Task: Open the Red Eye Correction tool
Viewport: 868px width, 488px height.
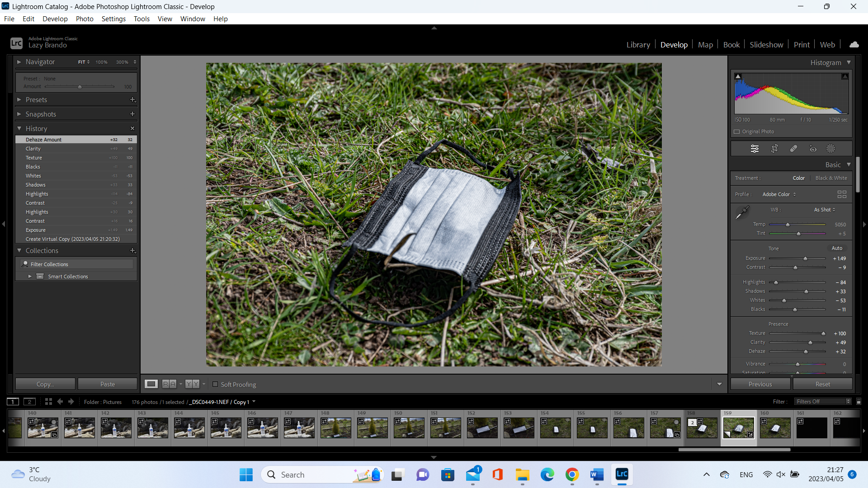Action: pos(813,149)
